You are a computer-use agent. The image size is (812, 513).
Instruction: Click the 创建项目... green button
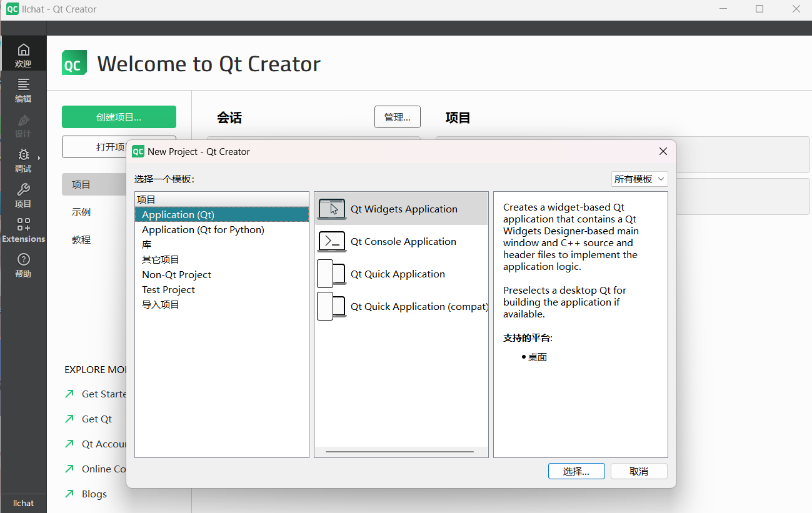point(119,117)
